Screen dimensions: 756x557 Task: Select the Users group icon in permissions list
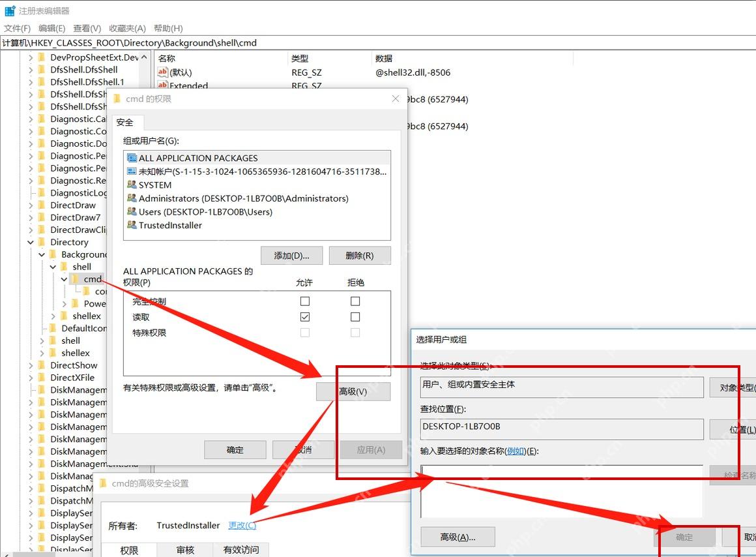(132, 211)
